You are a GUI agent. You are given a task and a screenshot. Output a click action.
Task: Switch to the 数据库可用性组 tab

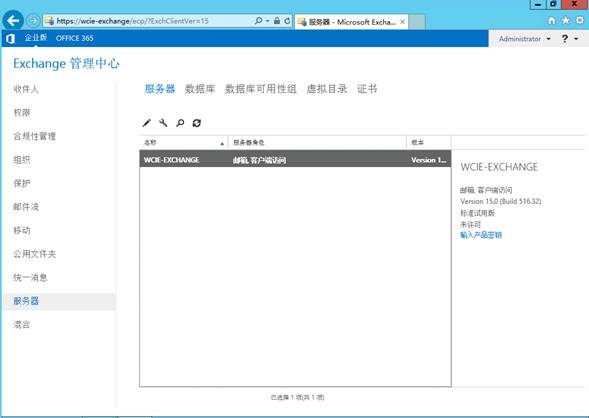click(261, 89)
